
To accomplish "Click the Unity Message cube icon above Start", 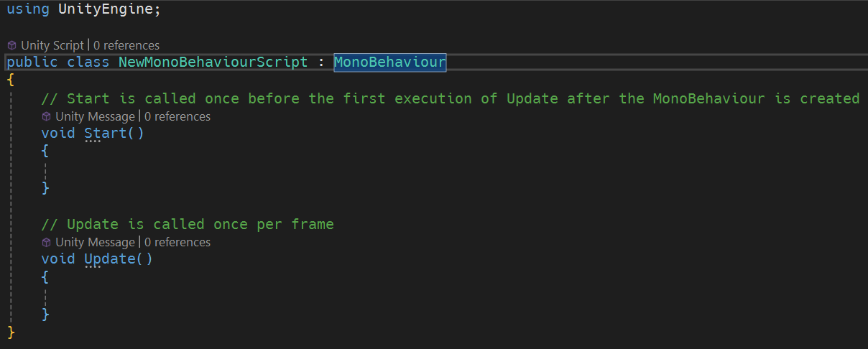I will click(x=46, y=116).
